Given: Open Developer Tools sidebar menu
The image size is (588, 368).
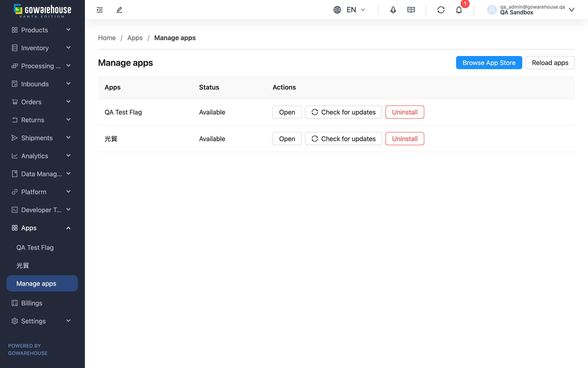Looking at the screenshot, I should coord(41,210).
